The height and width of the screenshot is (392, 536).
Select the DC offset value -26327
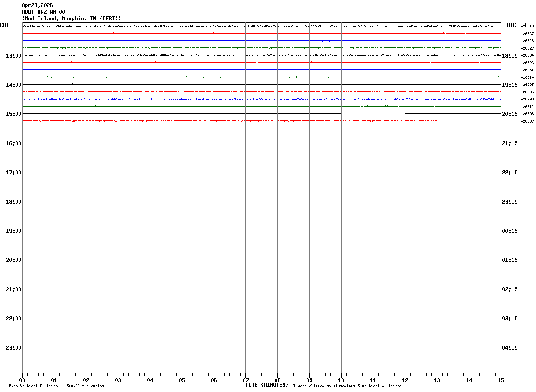pos(527,48)
